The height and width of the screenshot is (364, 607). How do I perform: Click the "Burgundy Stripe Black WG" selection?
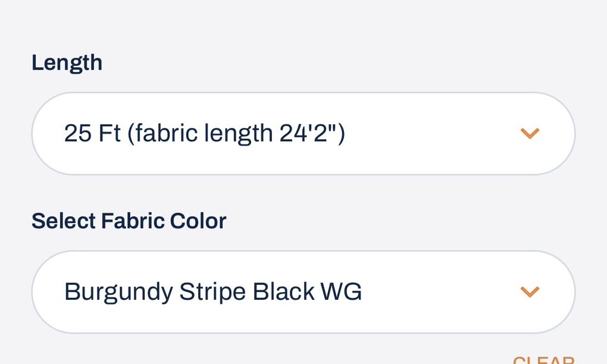pyautogui.click(x=213, y=292)
